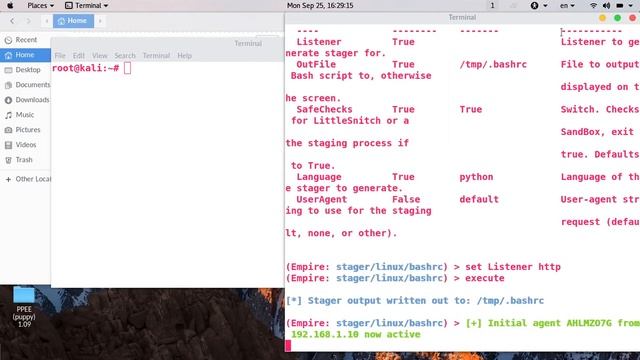Open Desktop in file manager sidebar
640x360 pixels.
click(x=25, y=70)
